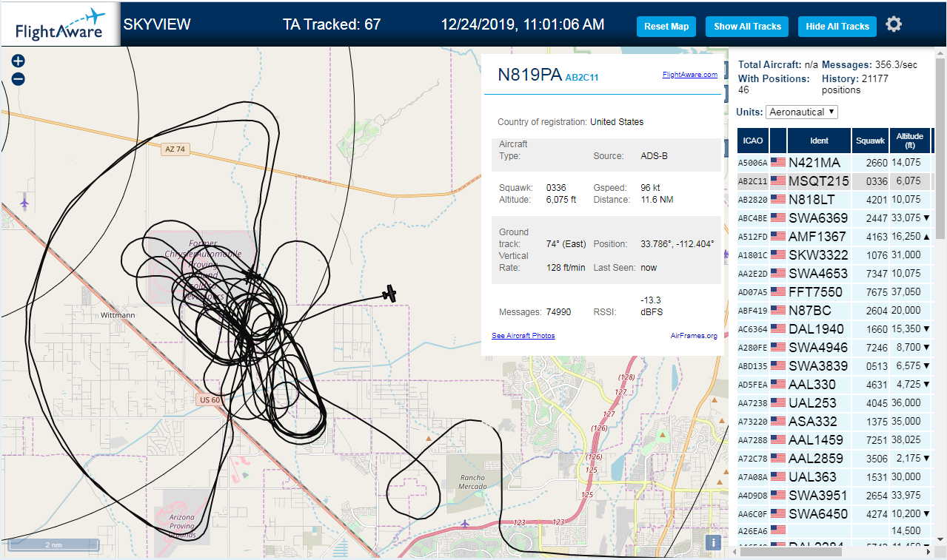The height and width of the screenshot is (560, 947).
Task: Click the N819PA callsign heading
Action: (x=529, y=74)
